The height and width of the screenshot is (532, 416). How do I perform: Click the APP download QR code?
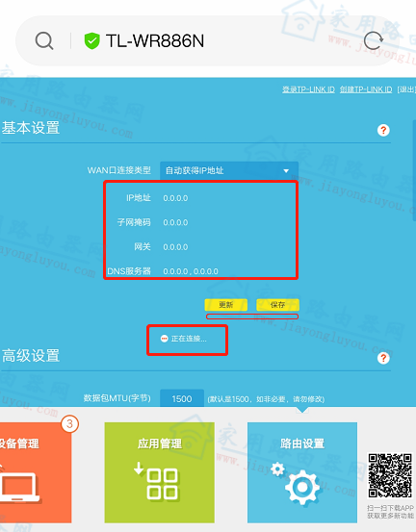(390, 476)
